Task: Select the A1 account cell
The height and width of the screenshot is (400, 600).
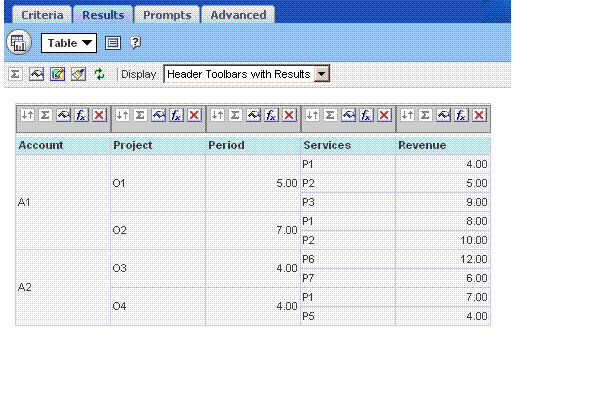Action: point(63,202)
